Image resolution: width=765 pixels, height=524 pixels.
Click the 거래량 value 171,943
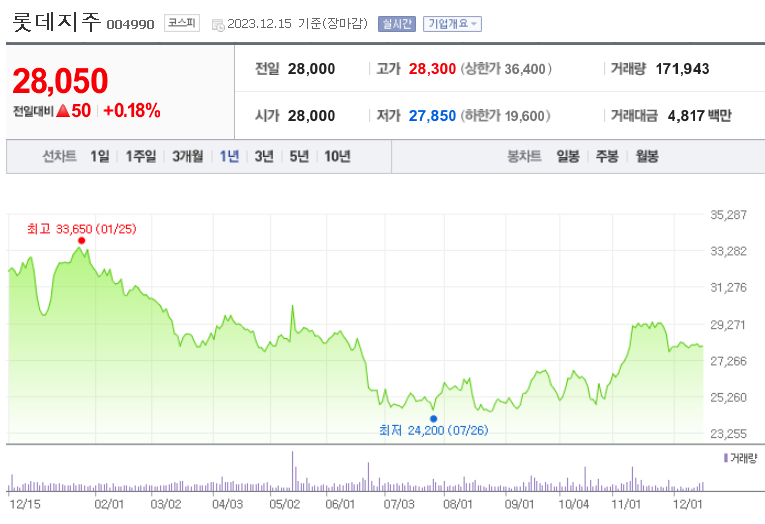pyautogui.click(x=682, y=69)
